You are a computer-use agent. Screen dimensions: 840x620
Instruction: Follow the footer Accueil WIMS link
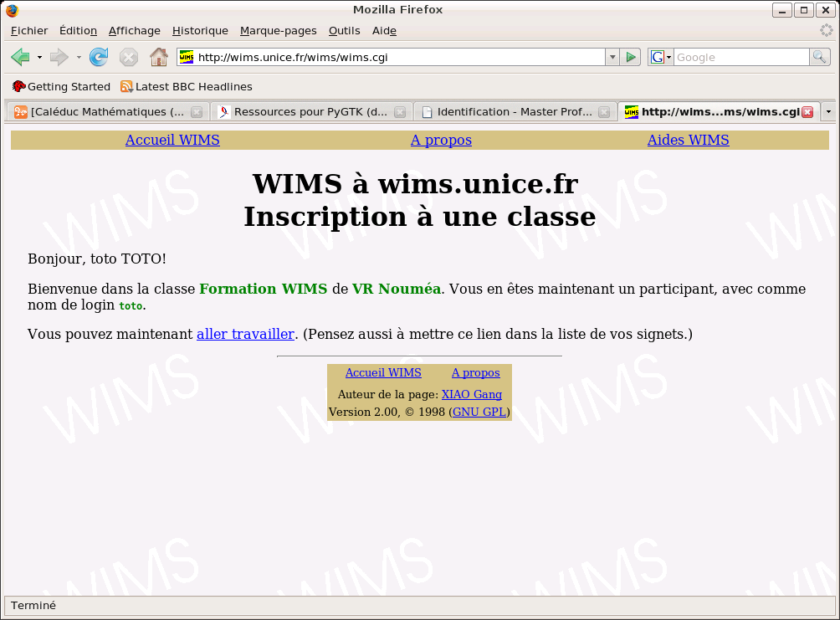383,372
